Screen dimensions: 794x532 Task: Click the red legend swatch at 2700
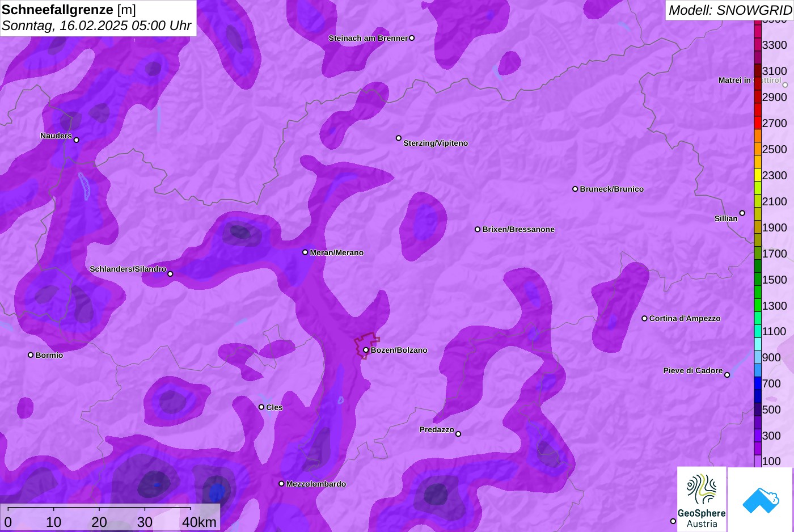758,123
